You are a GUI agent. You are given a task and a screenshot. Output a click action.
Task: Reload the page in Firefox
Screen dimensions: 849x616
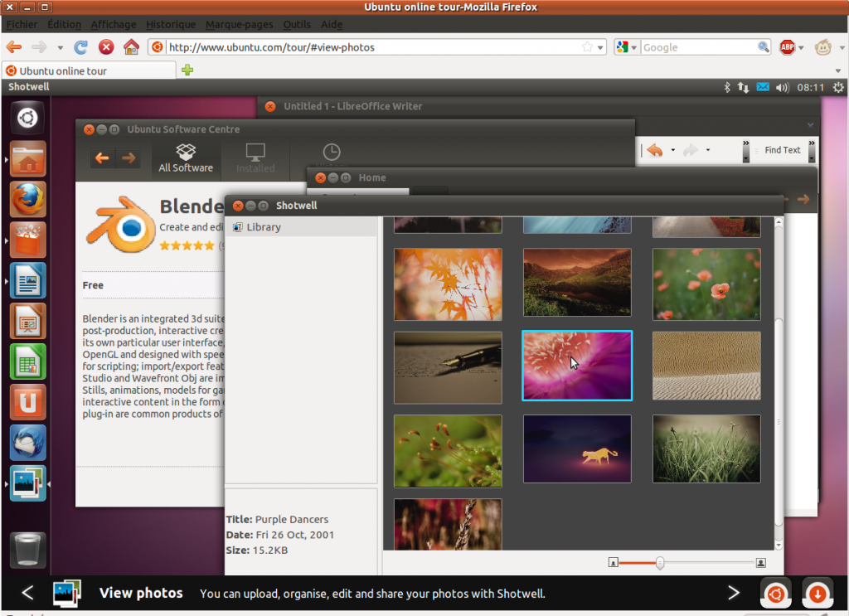[80, 47]
